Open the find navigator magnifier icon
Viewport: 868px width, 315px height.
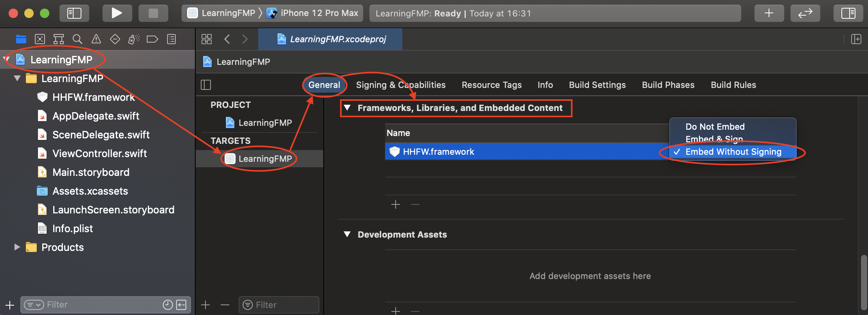(77, 39)
